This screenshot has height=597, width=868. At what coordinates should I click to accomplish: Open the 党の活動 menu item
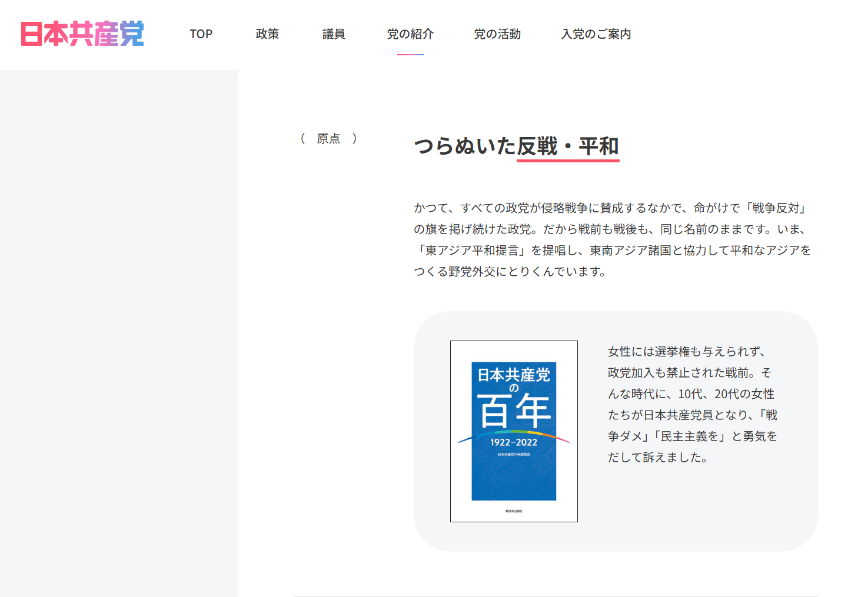click(497, 34)
